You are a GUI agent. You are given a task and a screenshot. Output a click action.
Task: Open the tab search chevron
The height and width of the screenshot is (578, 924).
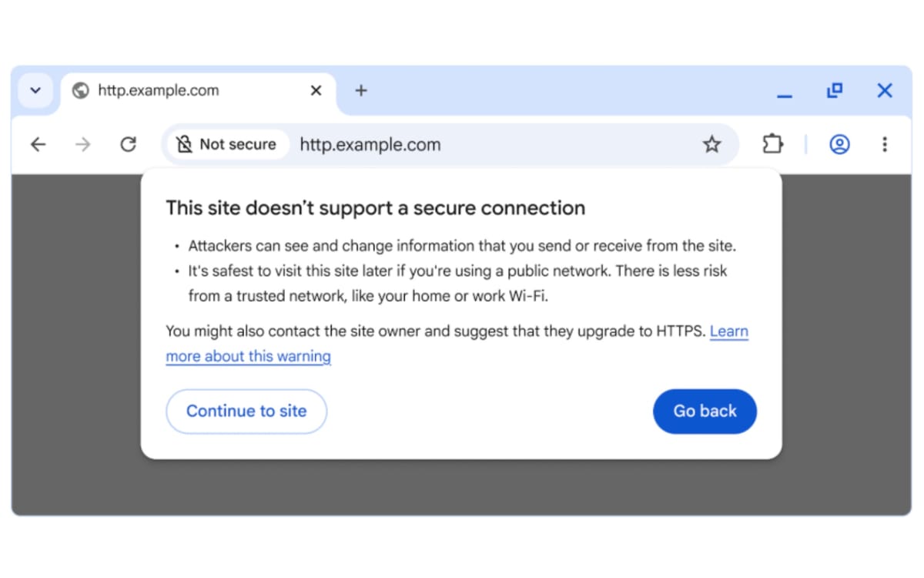[35, 90]
